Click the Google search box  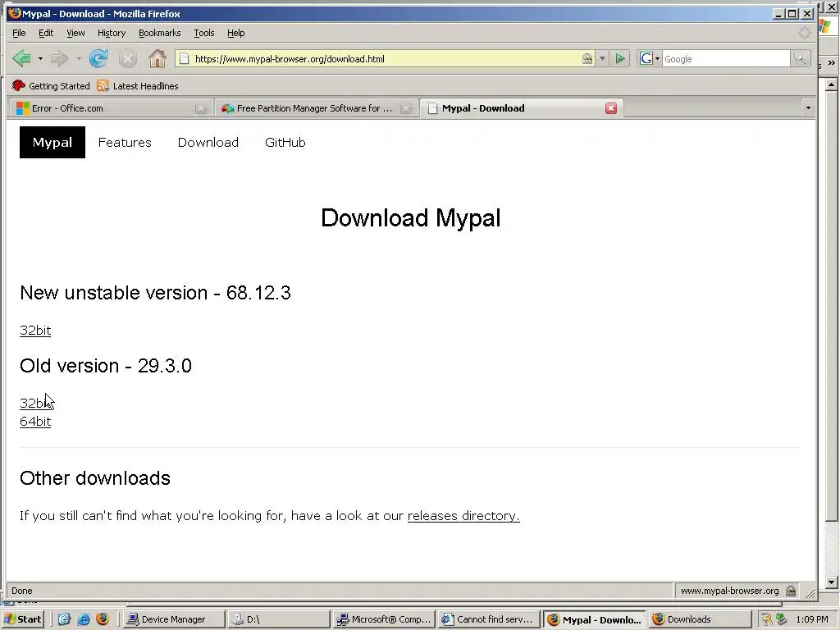pos(726,59)
